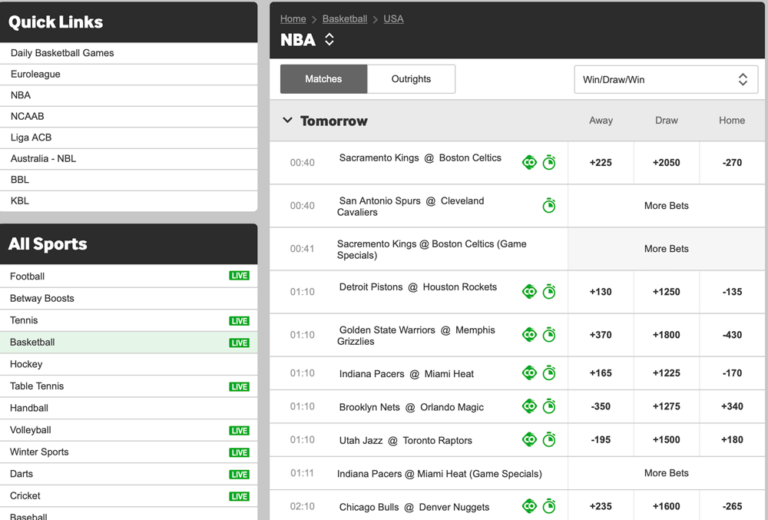Bet Boston Celtics home at -270
Viewport: 768px width, 520px height.
point(732,163)
